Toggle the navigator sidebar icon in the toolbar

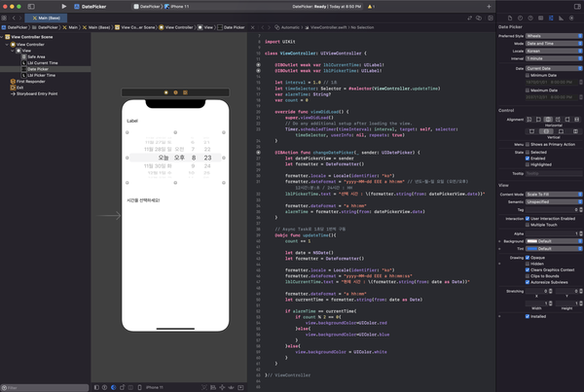(x=31, y=7)
